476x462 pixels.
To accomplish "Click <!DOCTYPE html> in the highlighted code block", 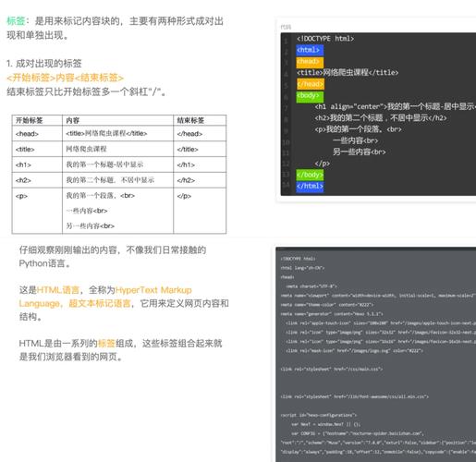I will click(325, 39).
